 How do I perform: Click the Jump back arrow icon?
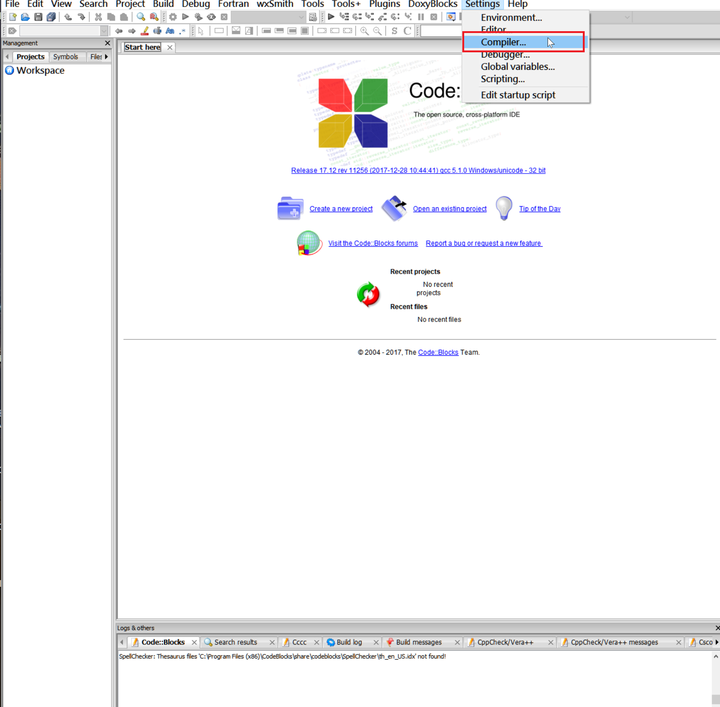point(119,31)
